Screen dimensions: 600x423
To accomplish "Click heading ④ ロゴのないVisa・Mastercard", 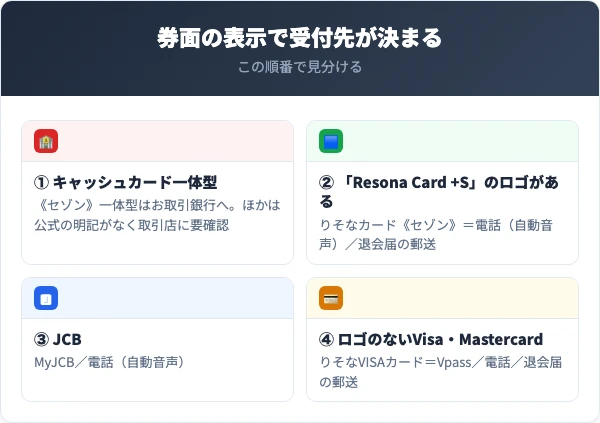I will click(x=431, y=339).
